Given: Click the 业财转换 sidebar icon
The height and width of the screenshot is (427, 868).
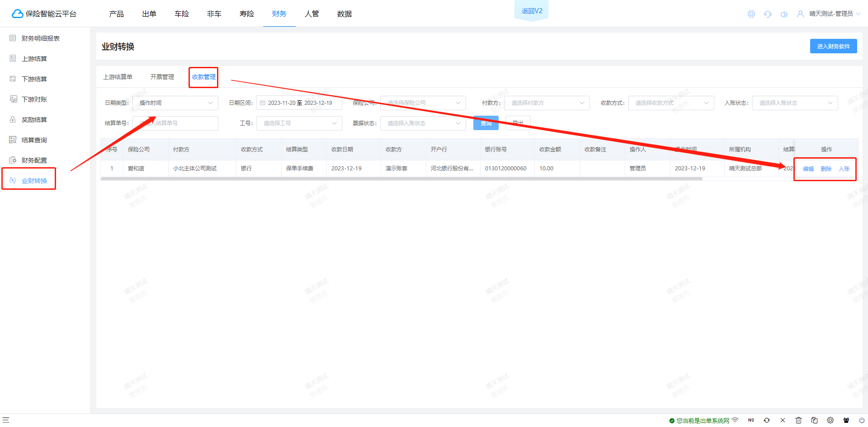Looking at the screenshot, I should (13, 180).
